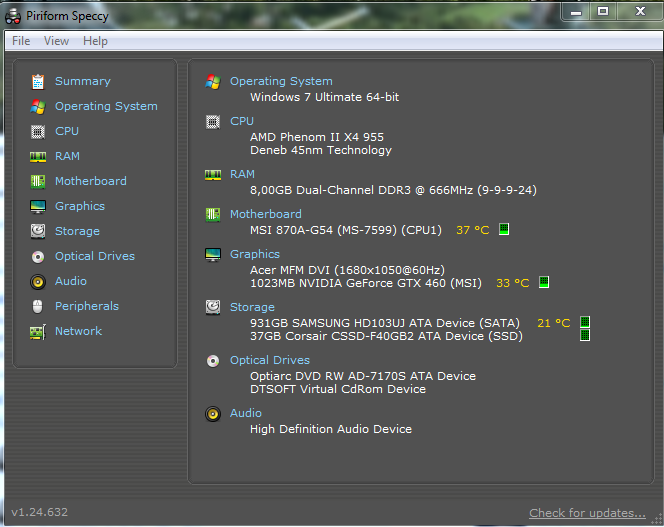Image resolution: width=664 pixels, height=527 pixels.
Task: Click the Storage drive icon in sidebar
Action: tap(38, 231)
